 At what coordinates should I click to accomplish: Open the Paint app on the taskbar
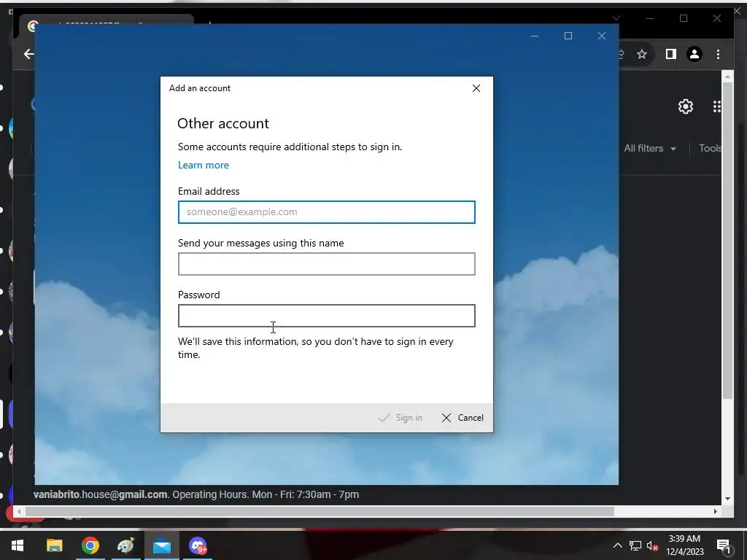pos(125,545)
